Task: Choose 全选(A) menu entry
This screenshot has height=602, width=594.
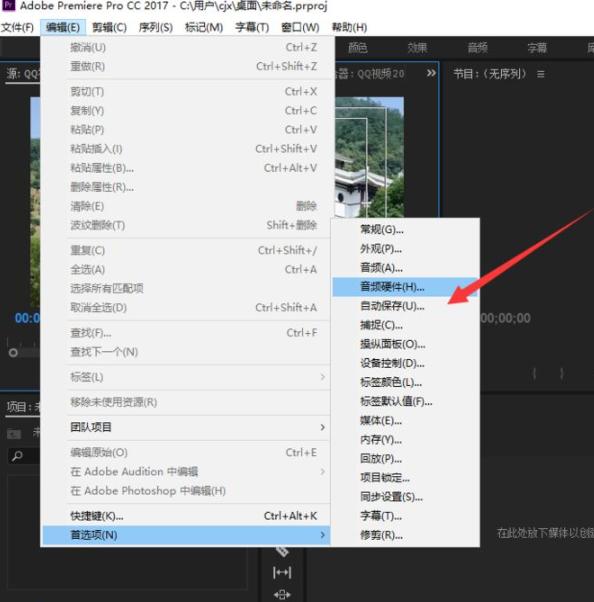Action: pos(186,270)
